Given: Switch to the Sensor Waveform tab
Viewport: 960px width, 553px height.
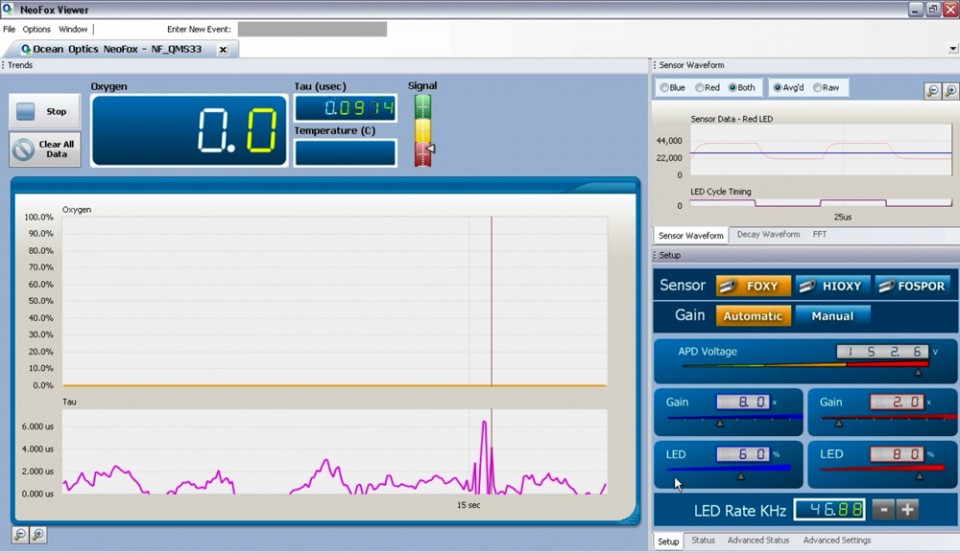Looking at the screenshot, I should 691,235.
